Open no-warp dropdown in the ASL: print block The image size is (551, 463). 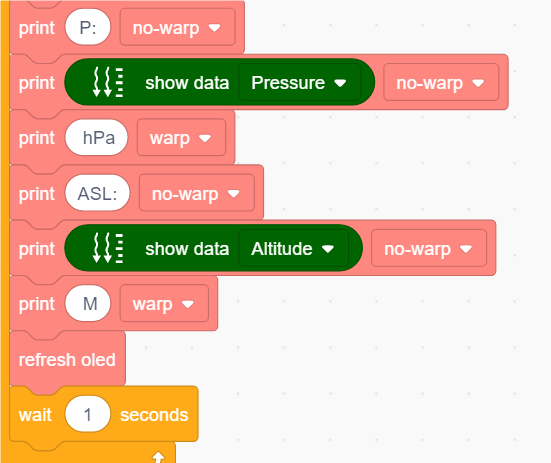197,193
